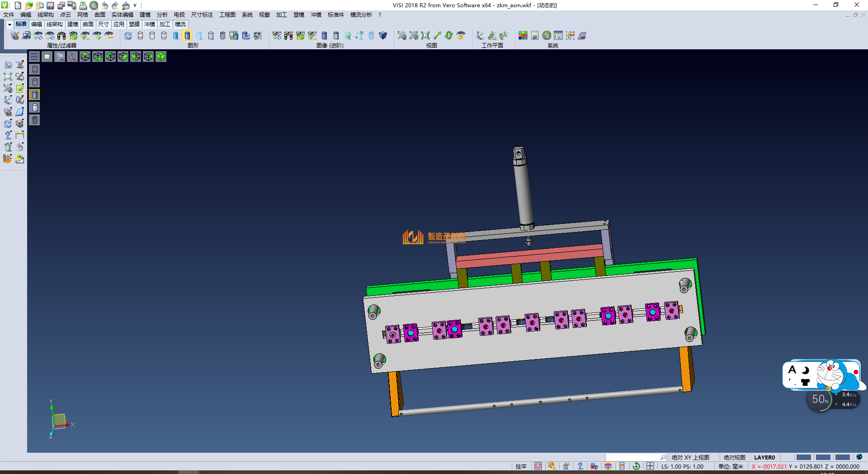Click the LAYER0 label in status bar
This screenshot has height=474, width=868.
coord(764,457)
